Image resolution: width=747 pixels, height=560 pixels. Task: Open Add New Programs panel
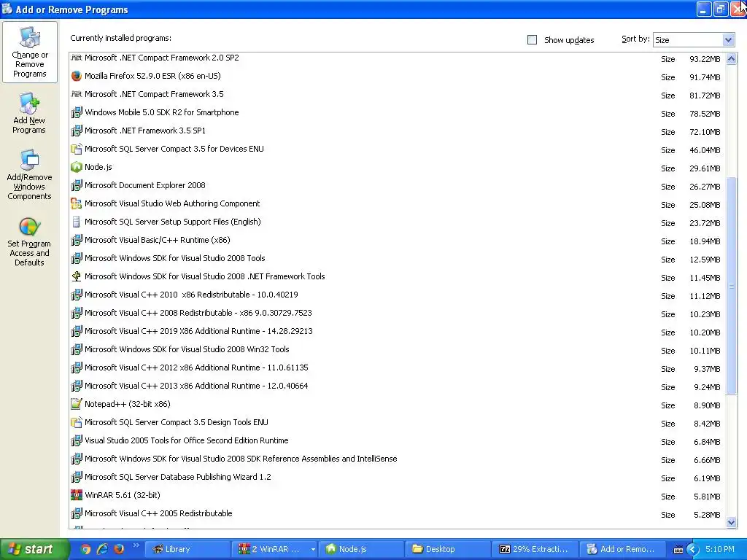coord(29,113)
